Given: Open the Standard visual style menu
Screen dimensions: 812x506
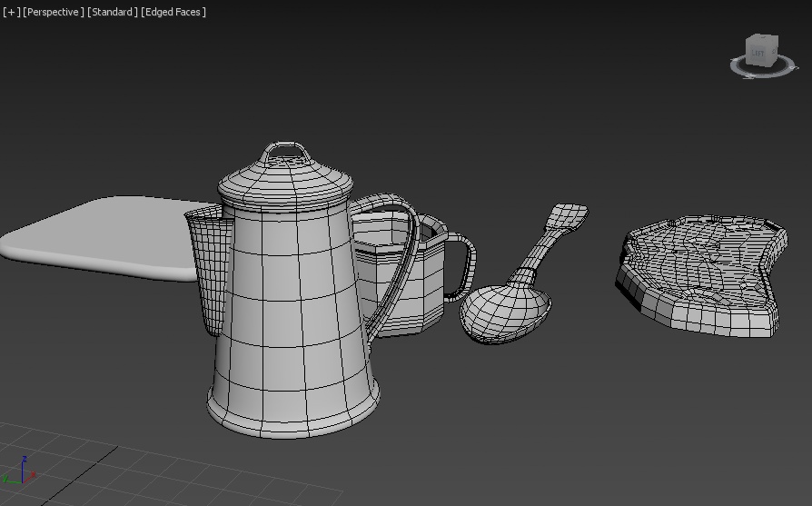Looking at the screenshot, I should pos(113,12).
